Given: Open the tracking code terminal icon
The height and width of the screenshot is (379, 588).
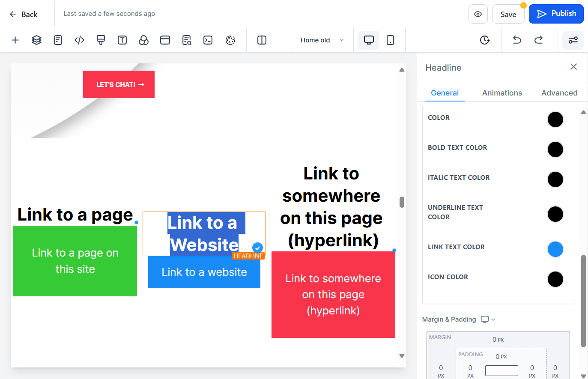Looking at the screenshot, I should 208,40.
